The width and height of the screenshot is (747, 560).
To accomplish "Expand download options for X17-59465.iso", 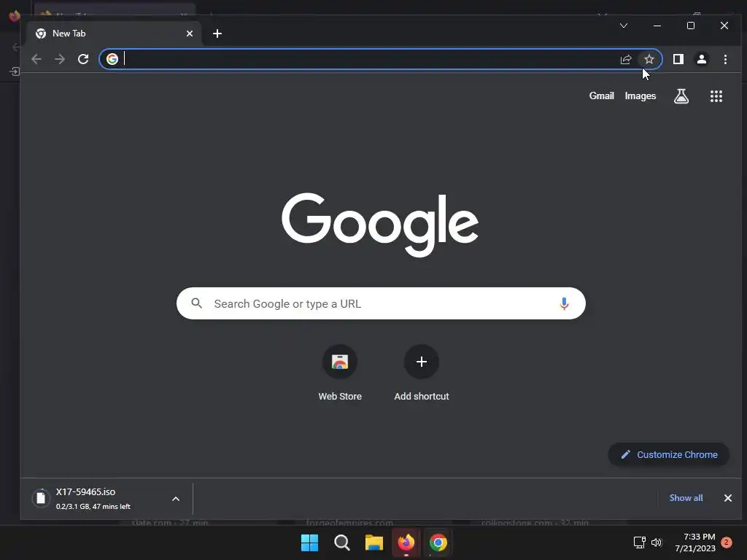I will (176, 499).
